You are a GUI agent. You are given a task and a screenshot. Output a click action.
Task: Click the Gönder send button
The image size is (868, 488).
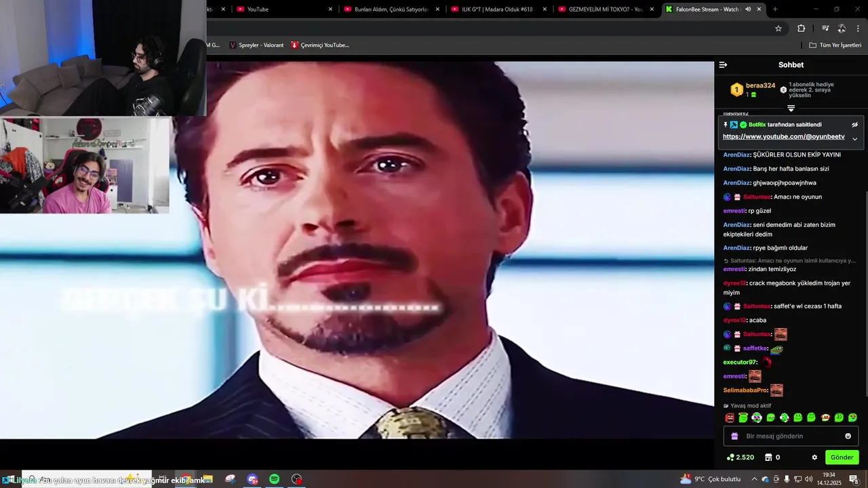[x=842, y=457]
